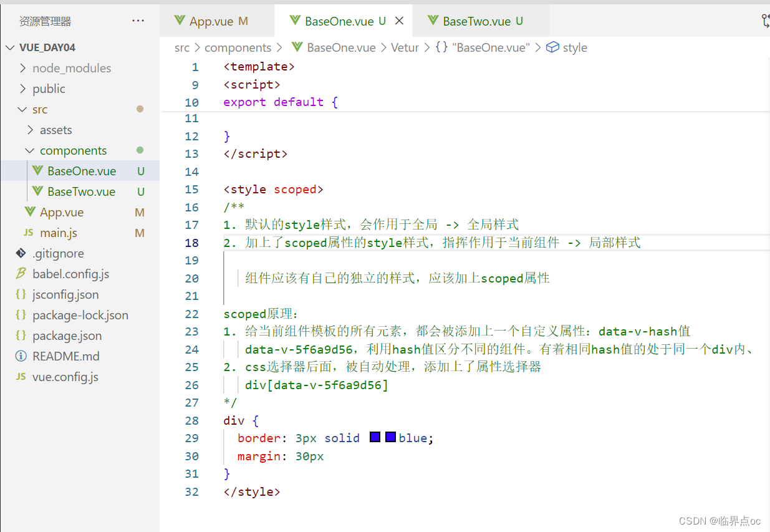Collapse the VUE_DAY04 project root
Viewport: 770px width, 532px height.
coord(11,47)
